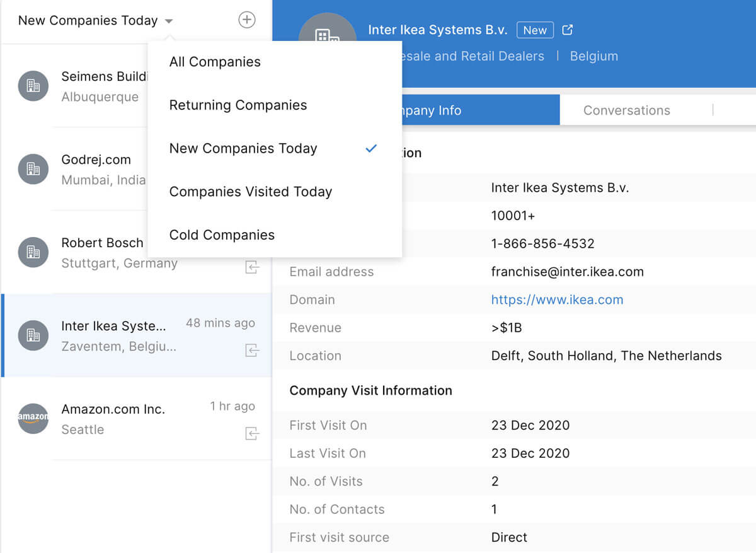Screen dimensions: 756x553
Task: Choose All Companies from the dropdown menu
Action: pyautogui.click(x=215, y=62)
